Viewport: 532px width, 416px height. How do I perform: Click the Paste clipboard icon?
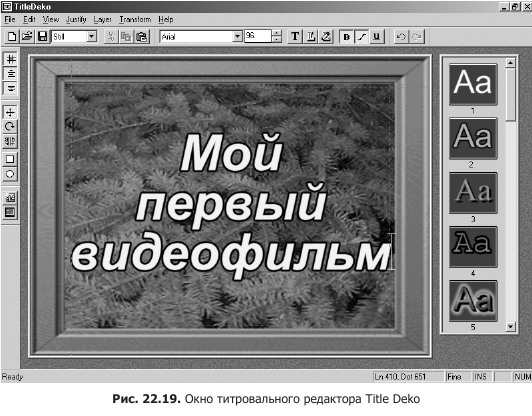tap(141, 37)
